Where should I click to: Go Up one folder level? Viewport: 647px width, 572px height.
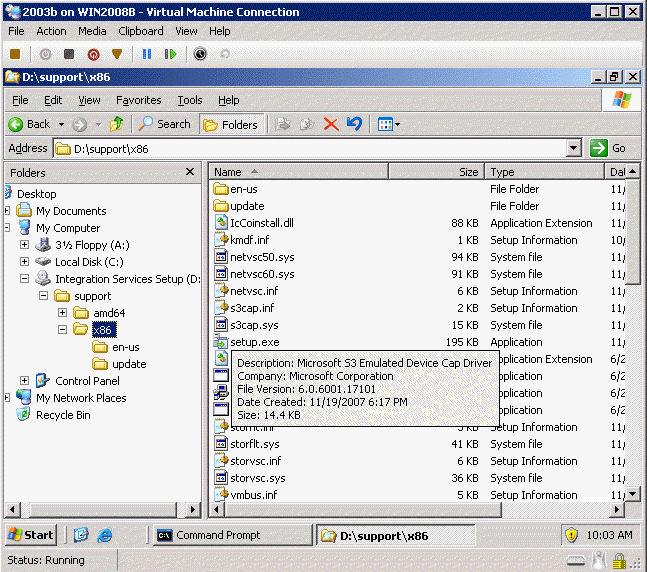[117, 124]
